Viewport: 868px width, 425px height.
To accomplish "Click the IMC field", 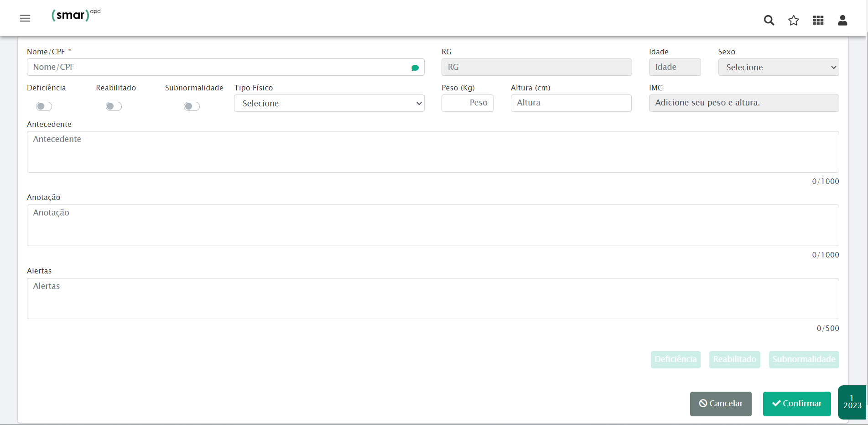I will (x=744, y=103).
